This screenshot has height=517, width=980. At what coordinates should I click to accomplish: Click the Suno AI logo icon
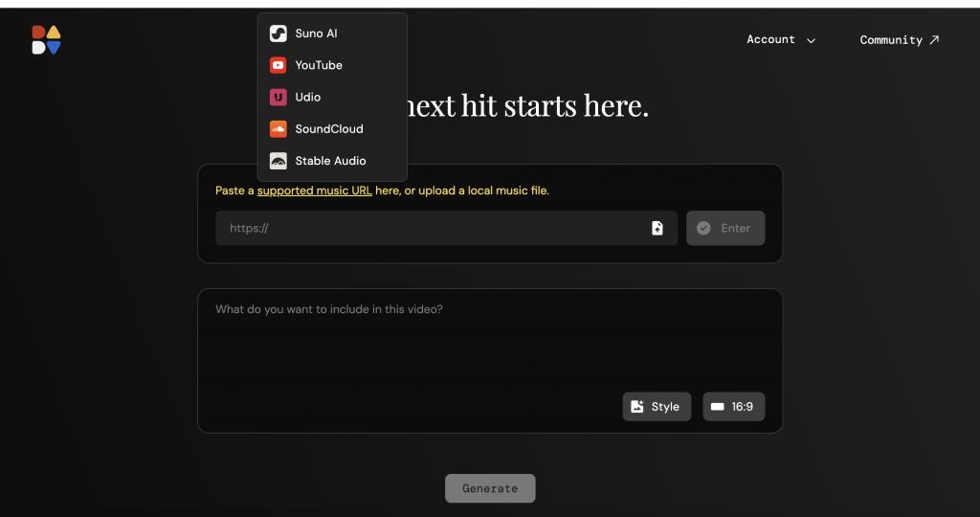point(278,34)
